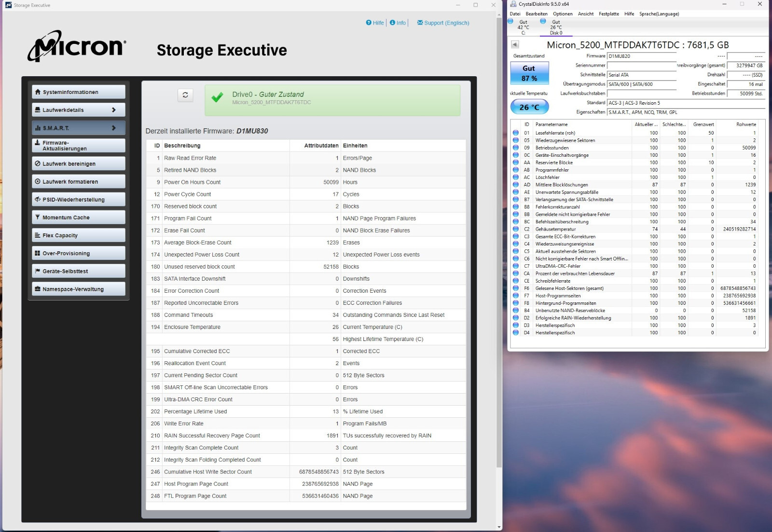Click the previous disk arrow in CrystalDiskInfo
This screenshot has height=532, width=772.
(x=515, y=44)
